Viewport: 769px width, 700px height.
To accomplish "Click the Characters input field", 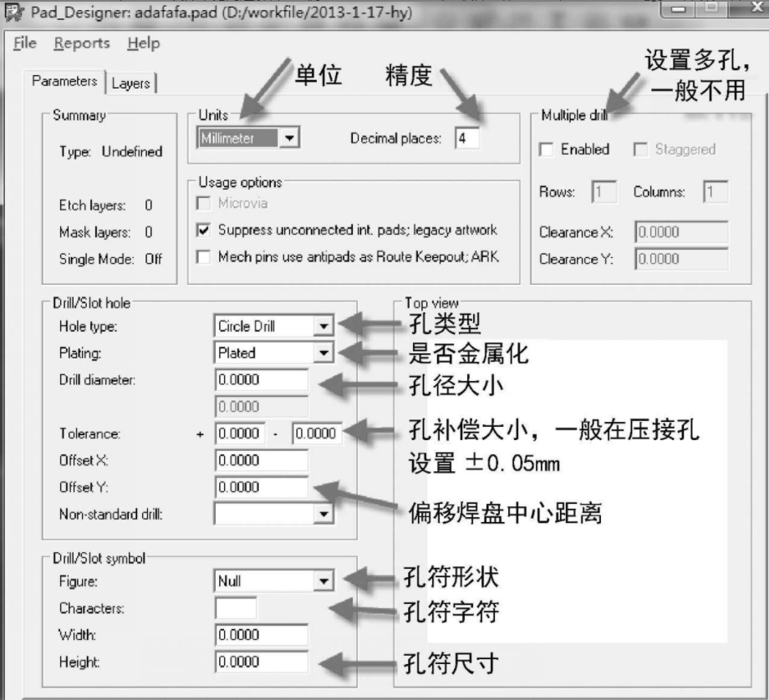I will [236, 608].
